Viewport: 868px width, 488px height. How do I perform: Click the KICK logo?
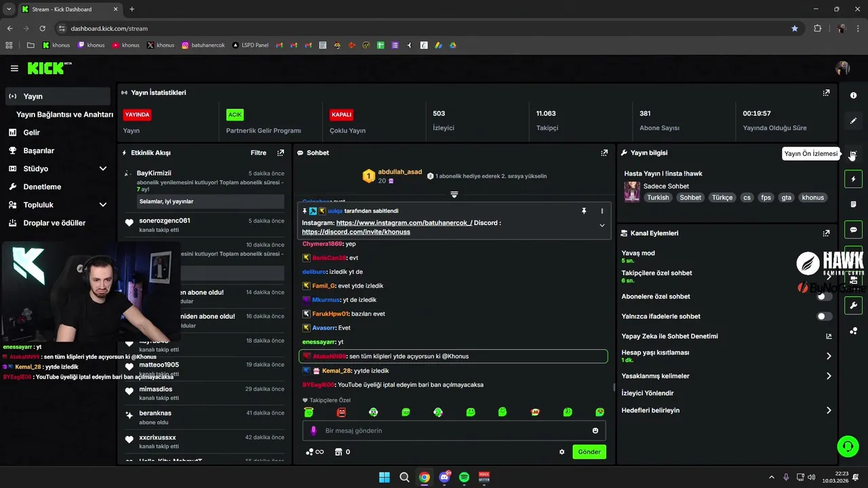coord(49,68)
